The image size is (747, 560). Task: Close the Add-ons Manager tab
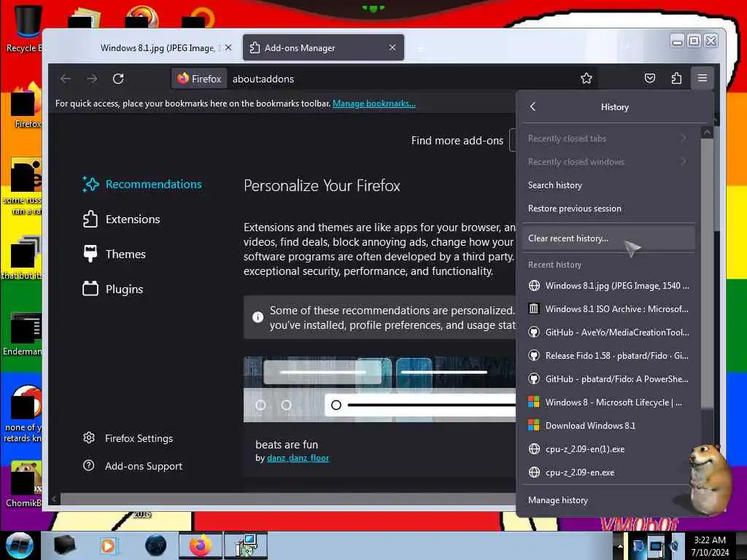click(x=392, y=47)
